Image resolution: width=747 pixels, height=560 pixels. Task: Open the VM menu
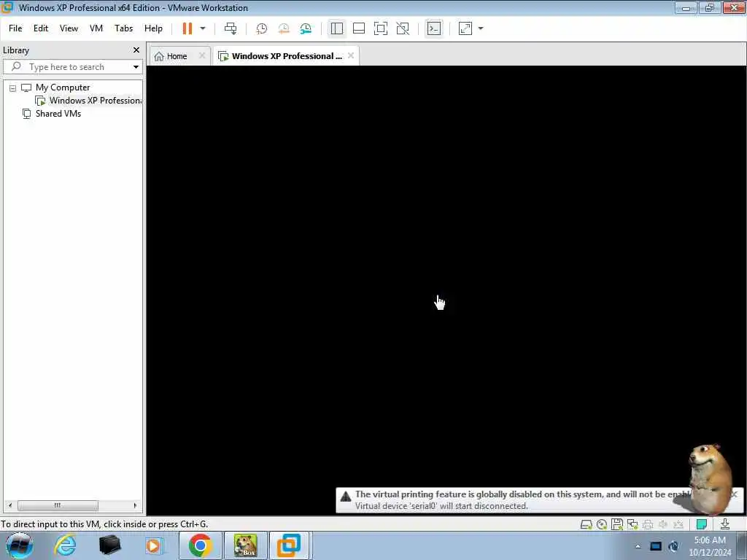click(96, 28)
